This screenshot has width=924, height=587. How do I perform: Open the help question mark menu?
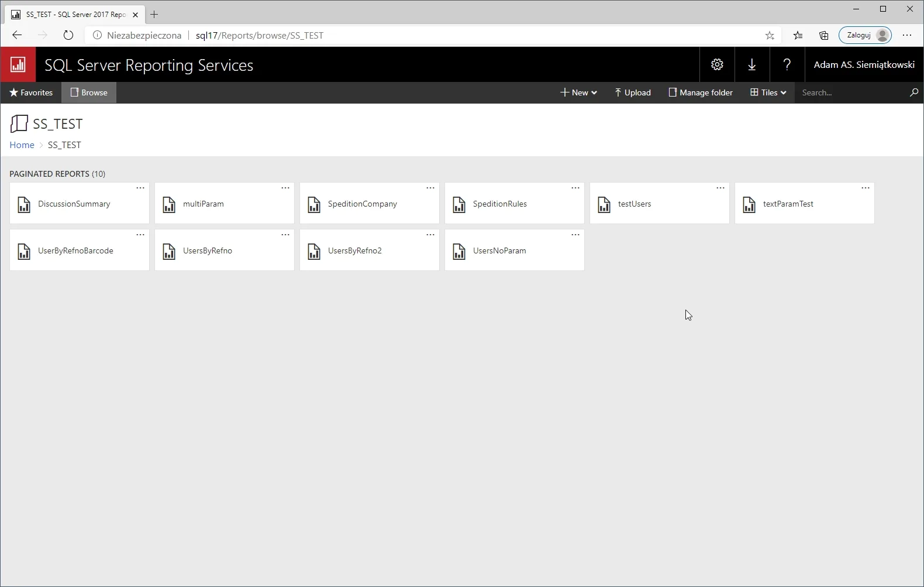pos(787,64)
